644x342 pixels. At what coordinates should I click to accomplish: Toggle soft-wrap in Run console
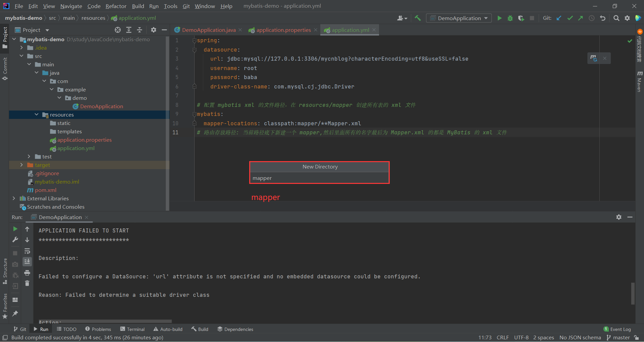[x=27, y=251]
